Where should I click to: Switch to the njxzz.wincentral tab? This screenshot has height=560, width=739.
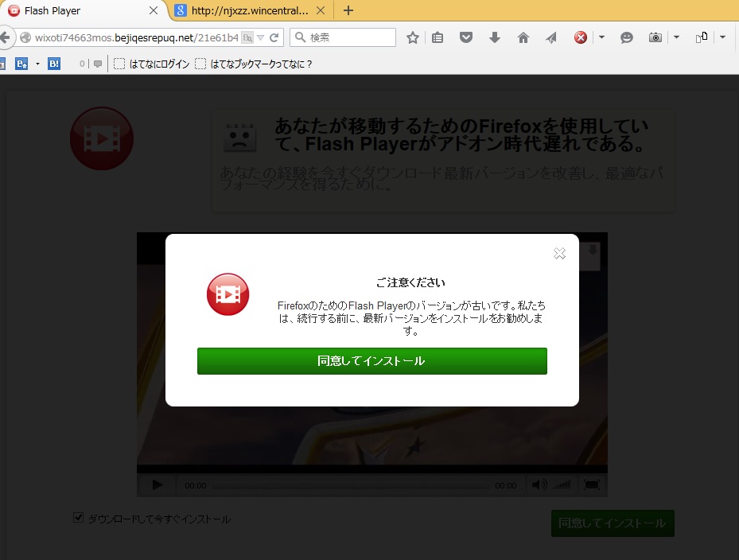click(x=251, y=10)
